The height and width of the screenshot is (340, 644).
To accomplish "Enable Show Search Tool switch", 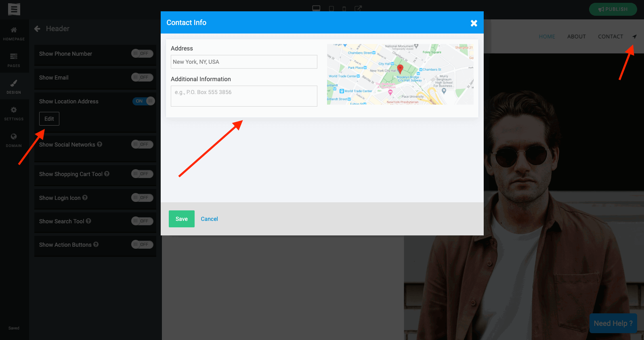I will coord(143,221).
